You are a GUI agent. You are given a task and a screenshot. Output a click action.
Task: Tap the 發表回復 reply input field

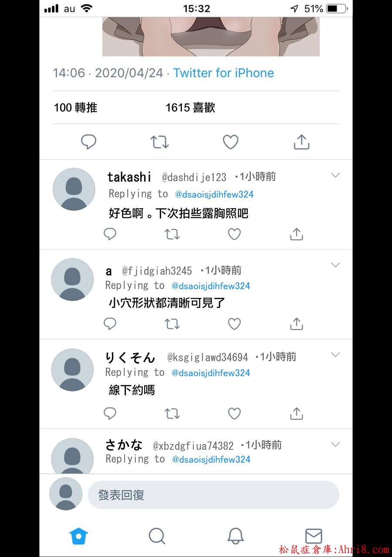point(213,495)
